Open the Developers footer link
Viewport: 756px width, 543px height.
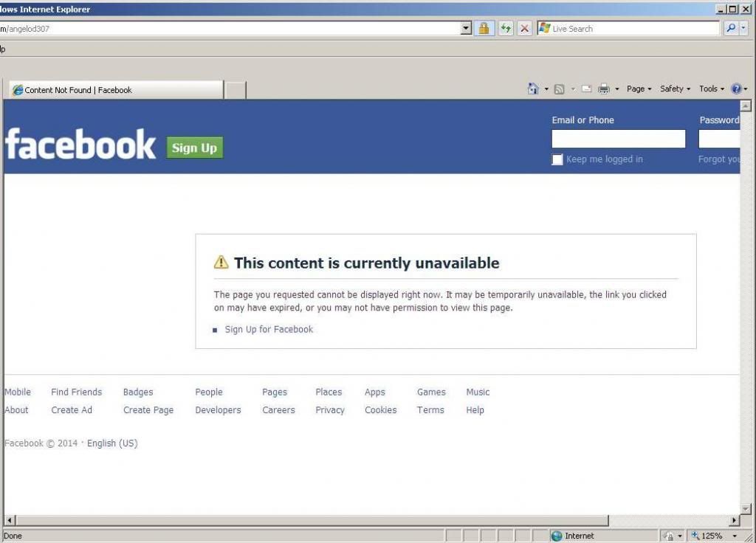tap(218, 410)
